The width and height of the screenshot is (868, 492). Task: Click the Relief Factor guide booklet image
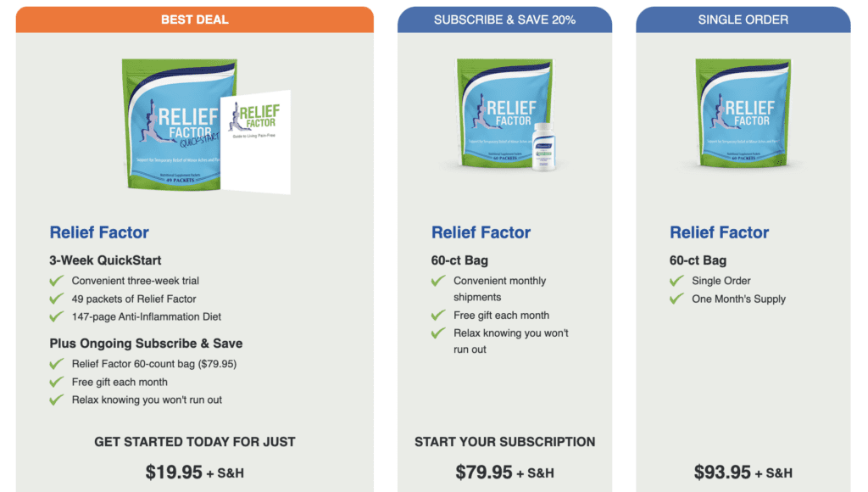(256, 143)
